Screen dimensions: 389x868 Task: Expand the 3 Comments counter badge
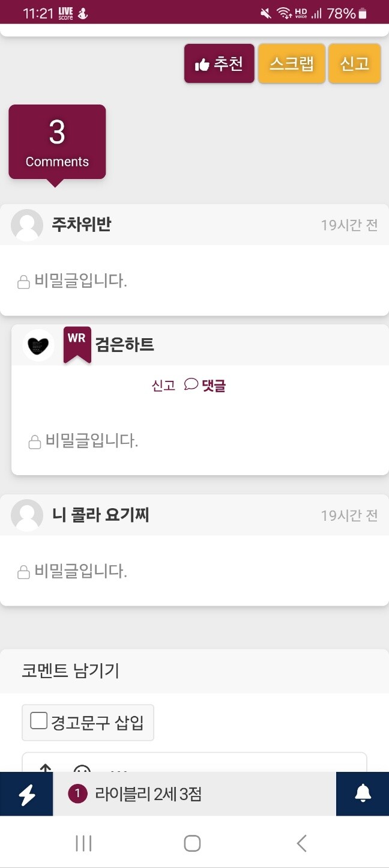click(x=57, y=141)
